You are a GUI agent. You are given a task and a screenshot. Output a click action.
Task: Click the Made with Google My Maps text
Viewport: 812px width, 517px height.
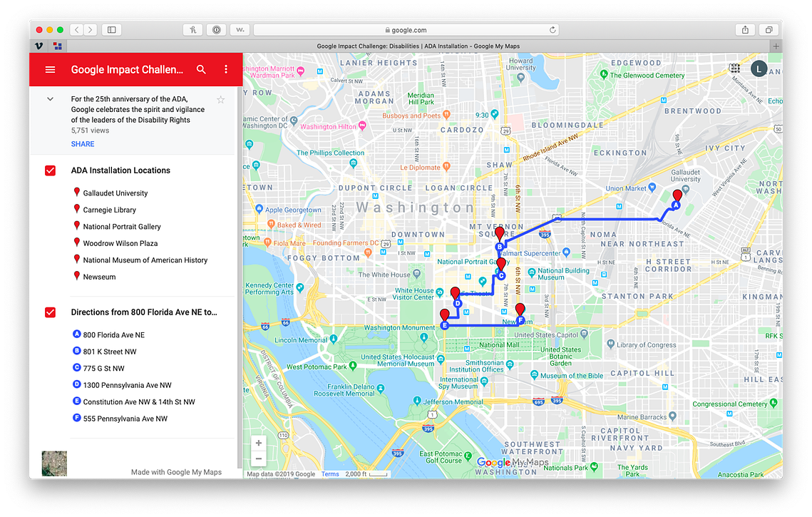tap(176, 472)
